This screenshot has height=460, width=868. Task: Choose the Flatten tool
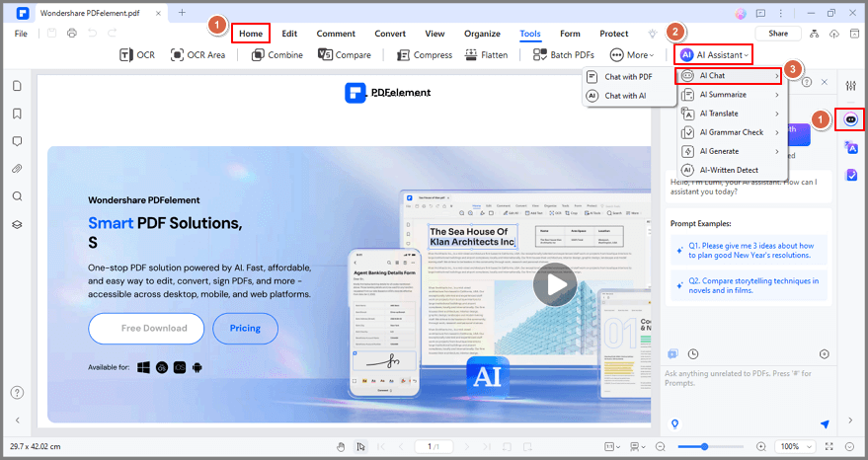tap(486, 55)
